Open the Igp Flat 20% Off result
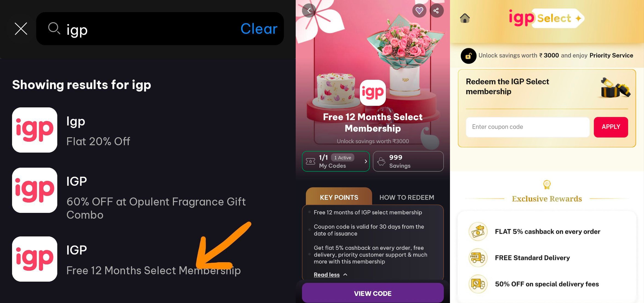 point(148,130)
